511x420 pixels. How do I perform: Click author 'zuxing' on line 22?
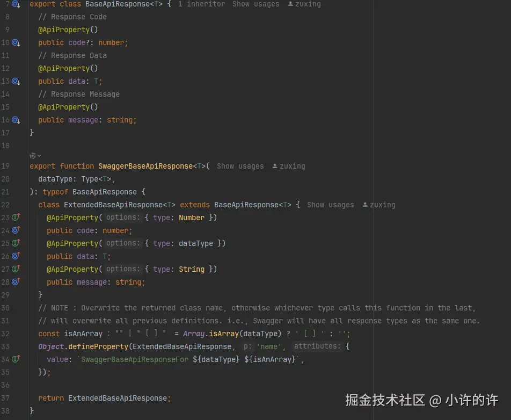pyautogui.click(x=379, y=205)
